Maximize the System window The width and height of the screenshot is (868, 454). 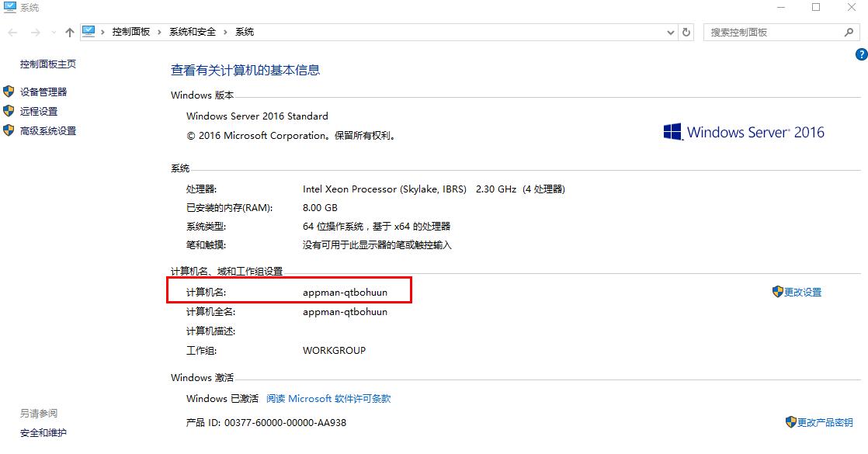click(816, 7)
